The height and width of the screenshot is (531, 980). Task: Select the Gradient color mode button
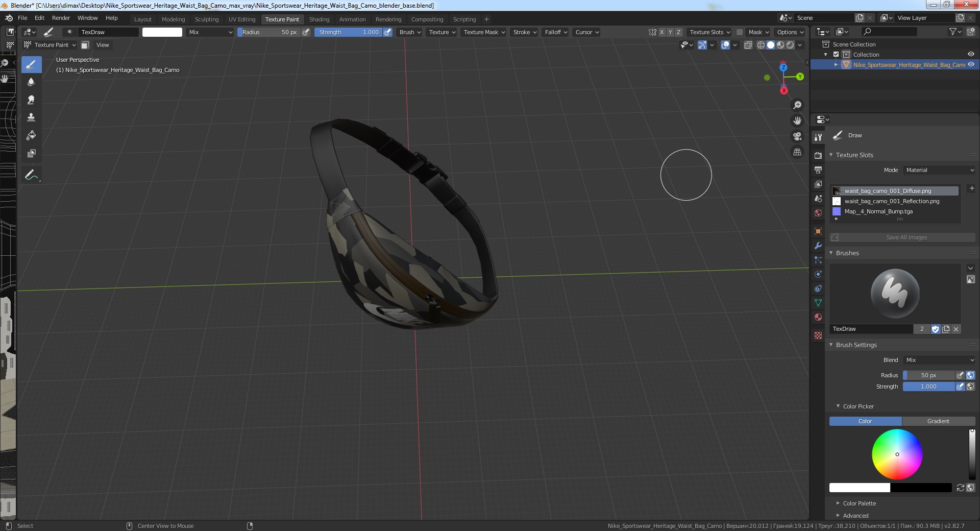point(938,421)
